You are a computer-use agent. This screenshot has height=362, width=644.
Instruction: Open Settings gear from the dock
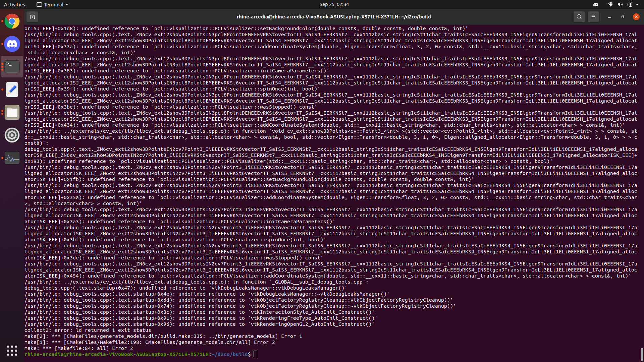pos(12,135)
